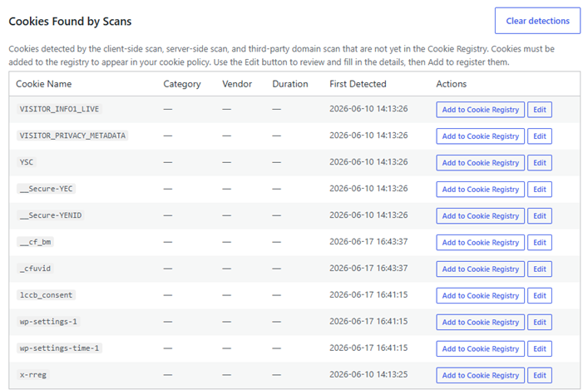
Task: Click the x-rreg cookie name
Action: (33, 375)
